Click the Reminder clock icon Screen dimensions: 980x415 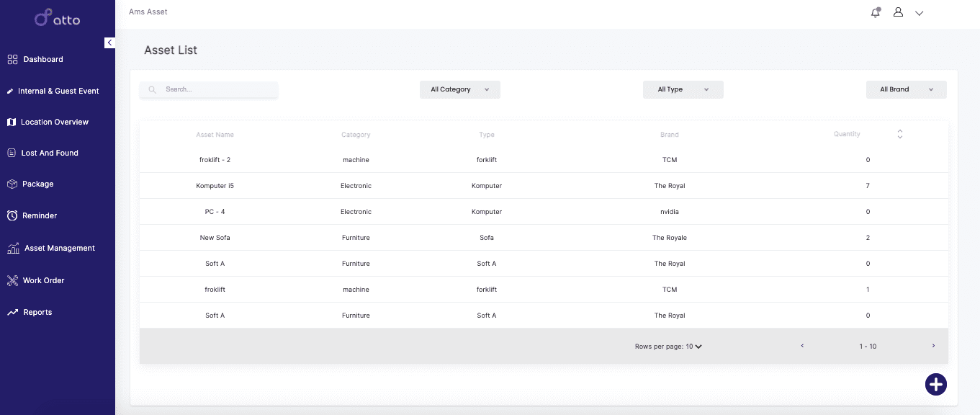coord(12,215)
